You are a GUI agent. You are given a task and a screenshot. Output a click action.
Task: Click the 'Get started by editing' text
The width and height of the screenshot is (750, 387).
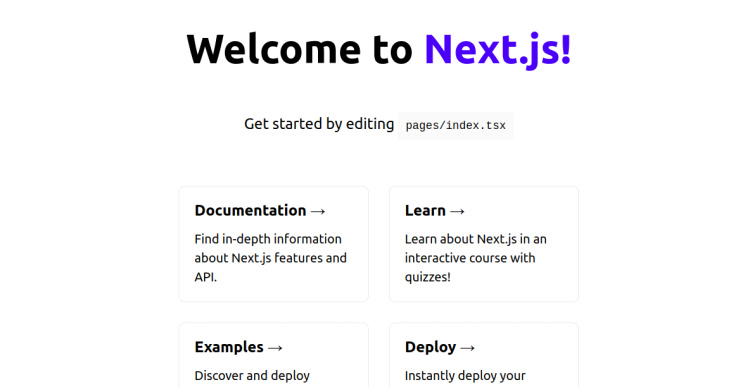tap(319, 124)
